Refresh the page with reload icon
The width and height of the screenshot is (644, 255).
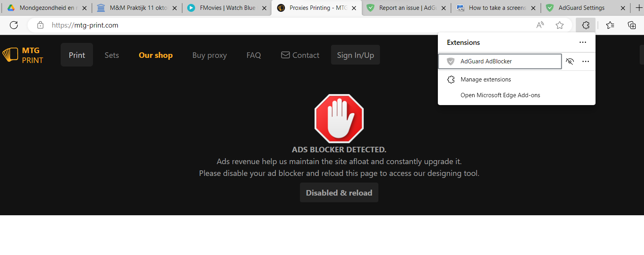[x=14, y=25]
